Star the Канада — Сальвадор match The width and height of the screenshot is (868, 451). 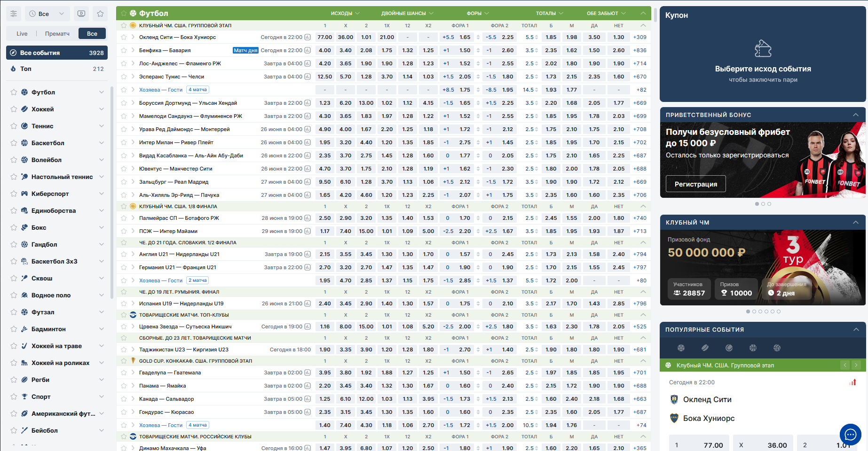(124, 399)
